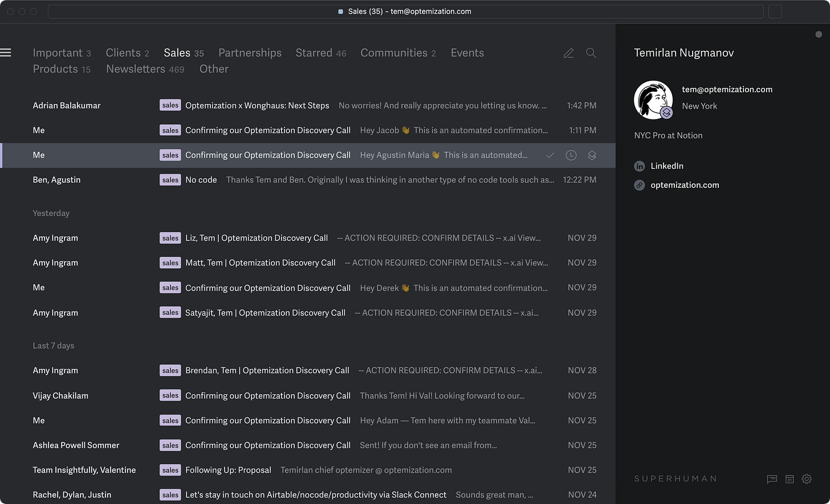830x504 pixels.
Task: Open Following Up: Proposal from Team Insightfully
Action: coord(308,470)
